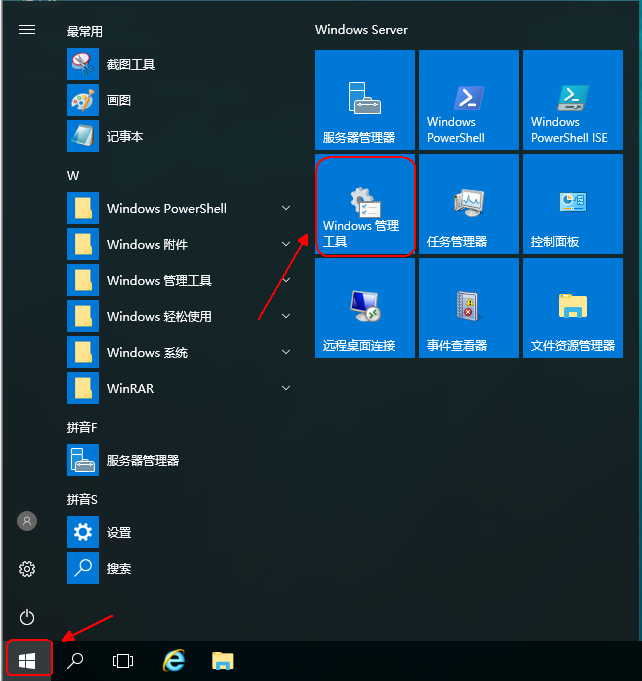642x681 pixels.
Task: Open Task View on the taskbar
Action: pos(123,661)
